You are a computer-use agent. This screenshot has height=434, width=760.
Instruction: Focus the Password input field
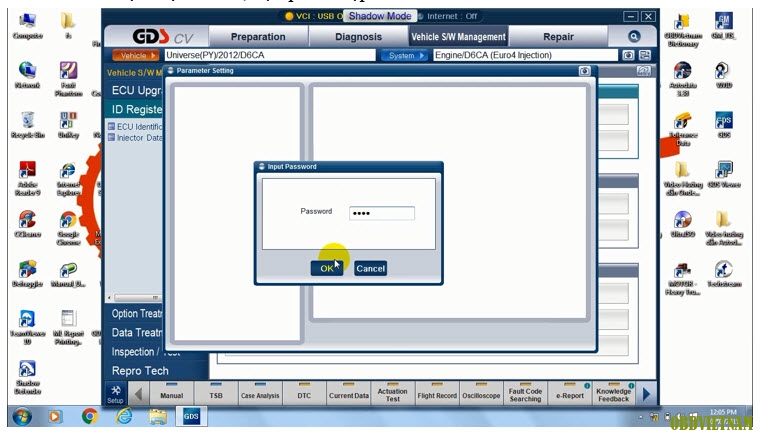tap(382, 213)
